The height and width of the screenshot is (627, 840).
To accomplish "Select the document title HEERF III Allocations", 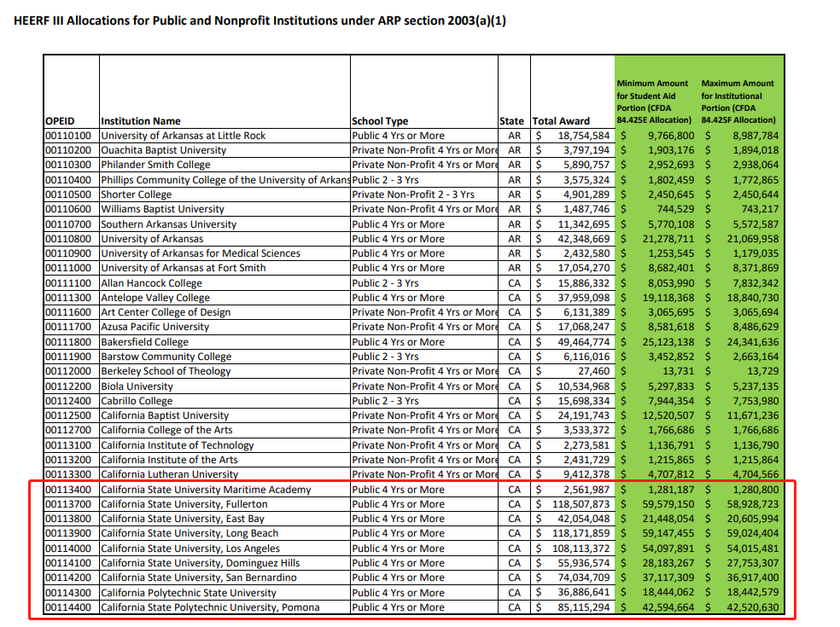I will 260,20.
